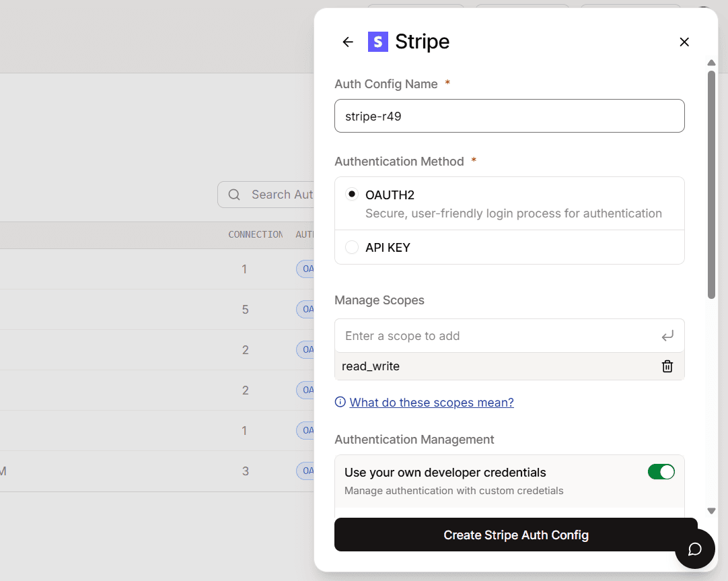Image resolution: width=728 pixels, height=581 pixels.
Task: Click the CONNECTION column header
Action: (255, 234)
